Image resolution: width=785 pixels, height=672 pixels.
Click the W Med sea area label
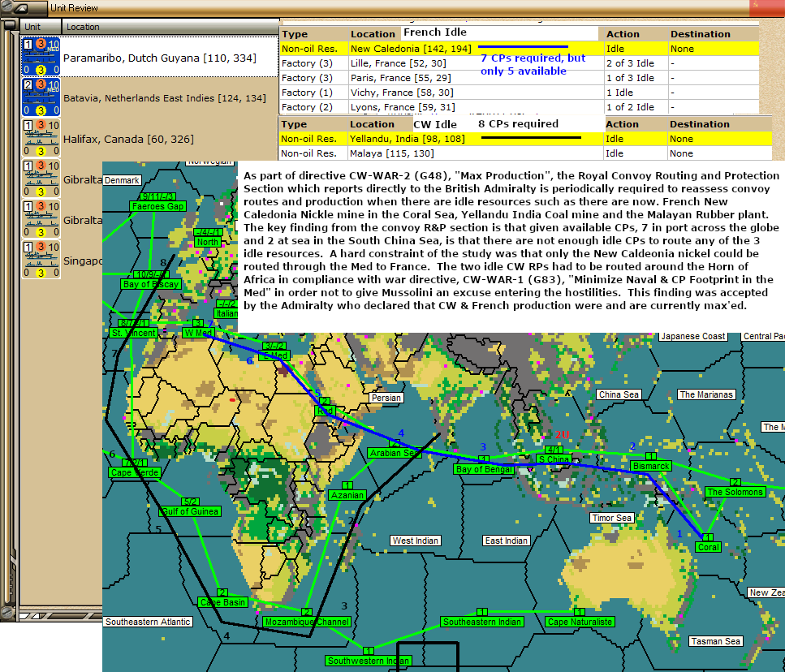click(x=198, y=333)
